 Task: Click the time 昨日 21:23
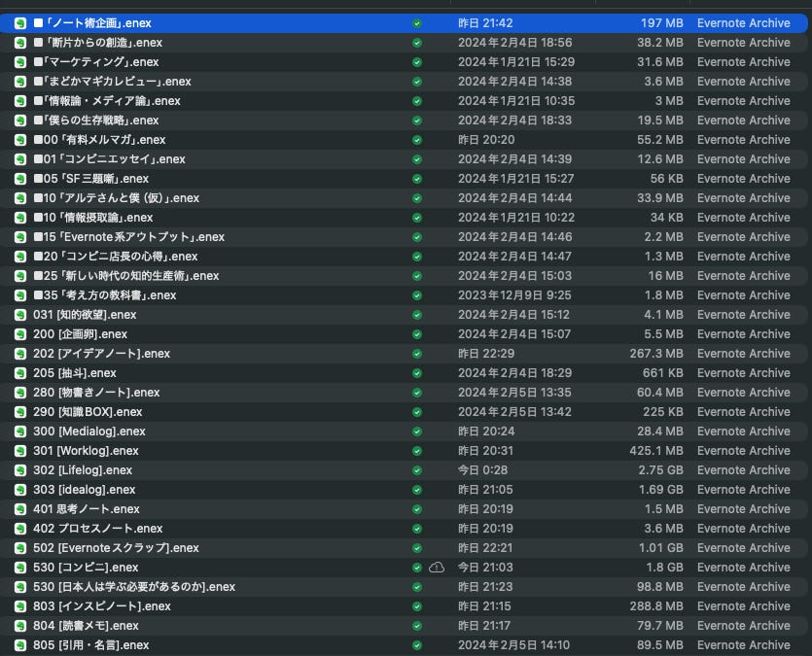tap(485, 587)
